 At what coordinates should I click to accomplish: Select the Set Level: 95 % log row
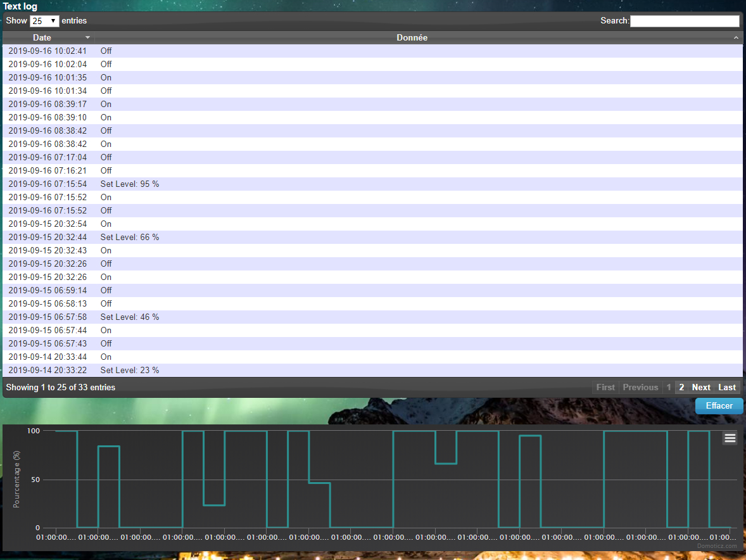click(129, 184)
